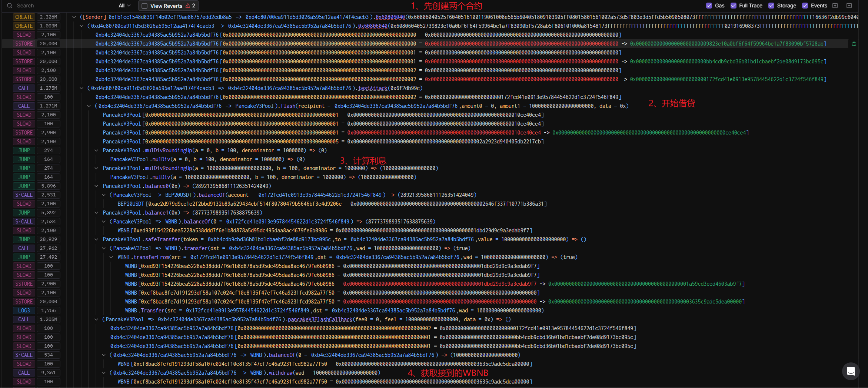
Task: Open the testAttack function link
Action: (x=373, y=88)
